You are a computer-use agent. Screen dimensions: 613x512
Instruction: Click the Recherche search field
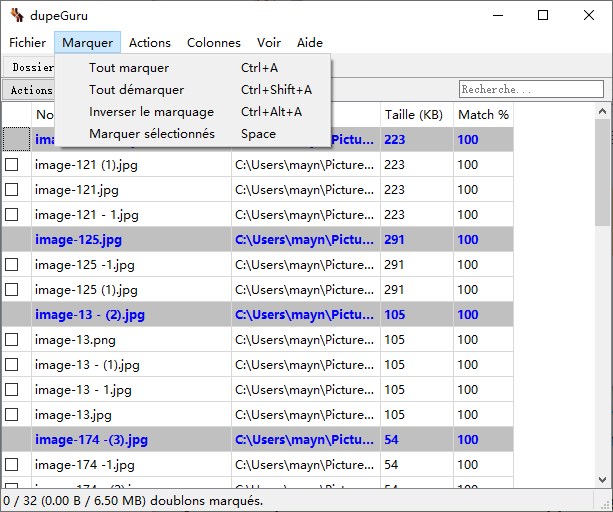531,89
